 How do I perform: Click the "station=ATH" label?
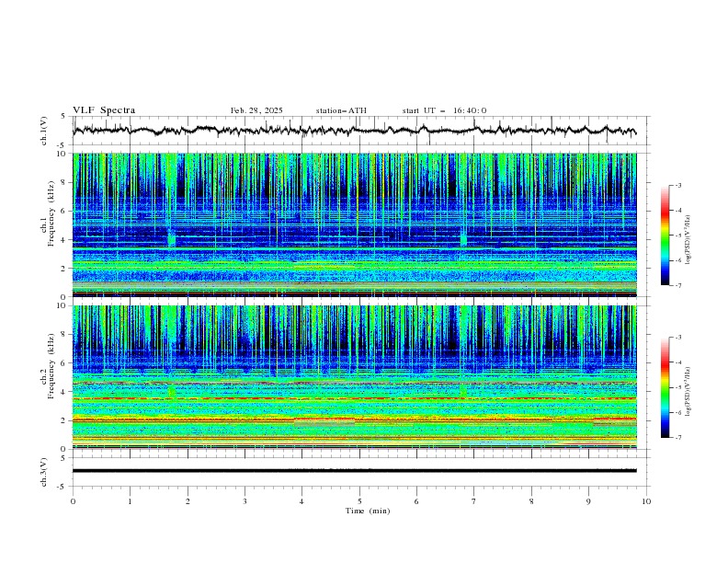(341, 110)
